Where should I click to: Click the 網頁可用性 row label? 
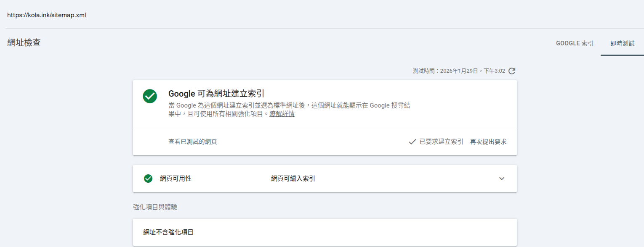[176, 179]
